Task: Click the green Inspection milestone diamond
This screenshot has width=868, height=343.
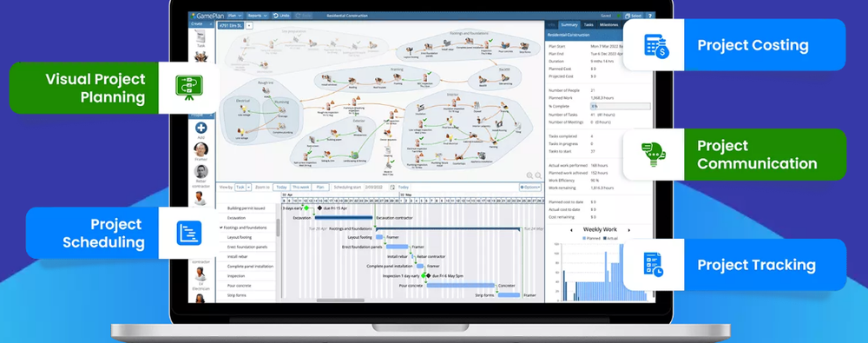Action: 423,275
